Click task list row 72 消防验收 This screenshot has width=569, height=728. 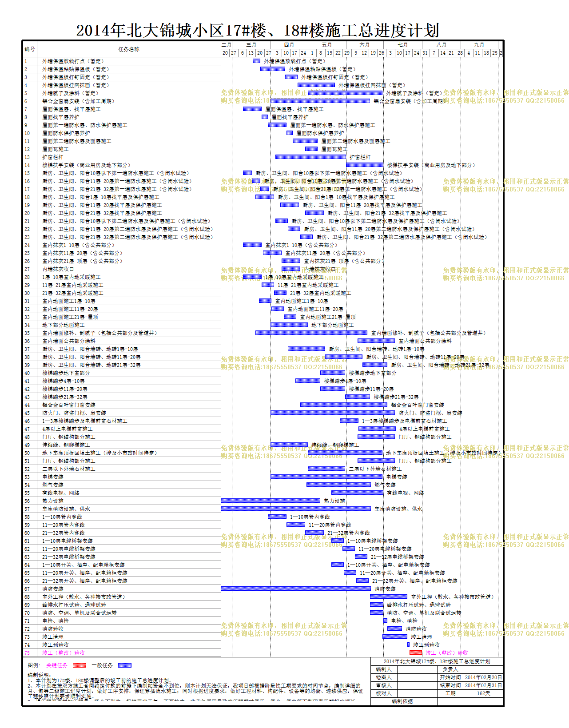click(122, 629)
